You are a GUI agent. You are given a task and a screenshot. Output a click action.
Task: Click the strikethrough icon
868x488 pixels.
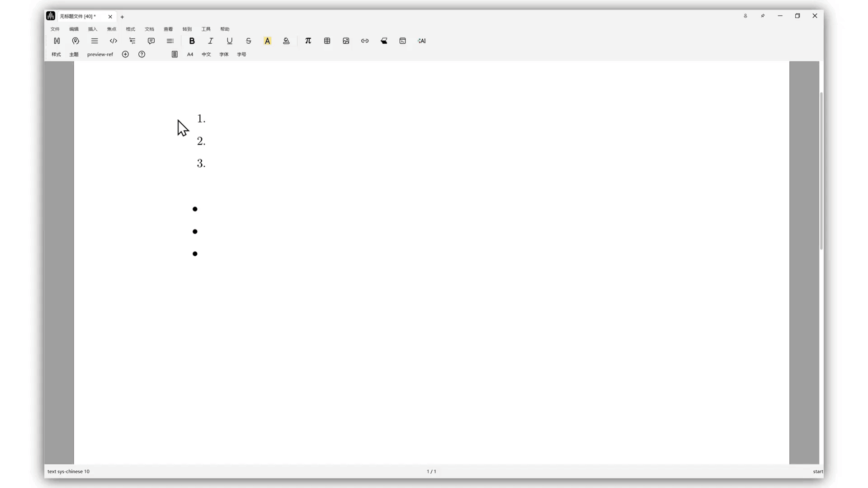point(249,41)
